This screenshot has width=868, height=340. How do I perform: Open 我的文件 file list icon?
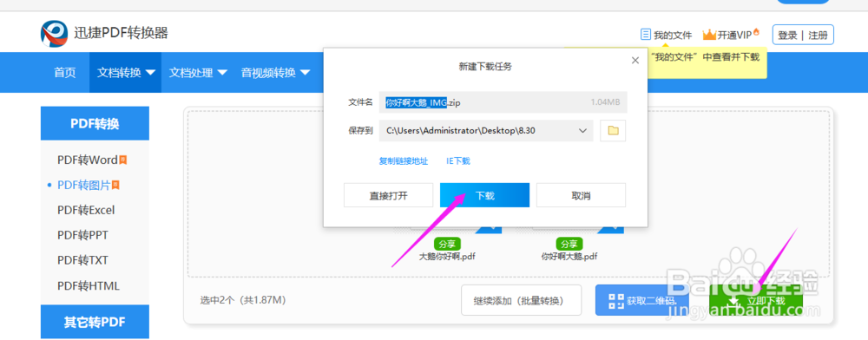645,35
